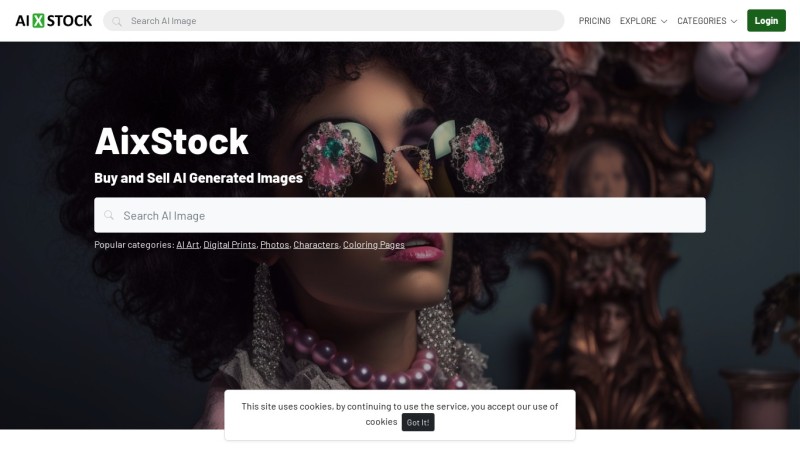
Task: Focus the large hero Search AI Image box
Action: 400,215
